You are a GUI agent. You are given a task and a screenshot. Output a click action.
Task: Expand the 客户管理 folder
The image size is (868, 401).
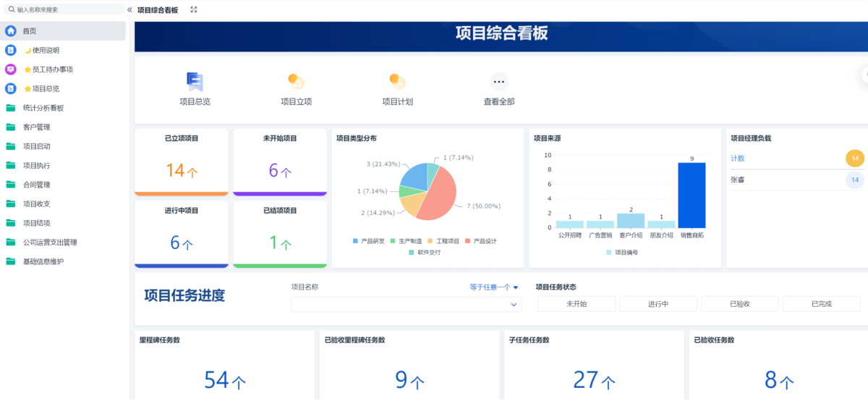pos(36,127)
